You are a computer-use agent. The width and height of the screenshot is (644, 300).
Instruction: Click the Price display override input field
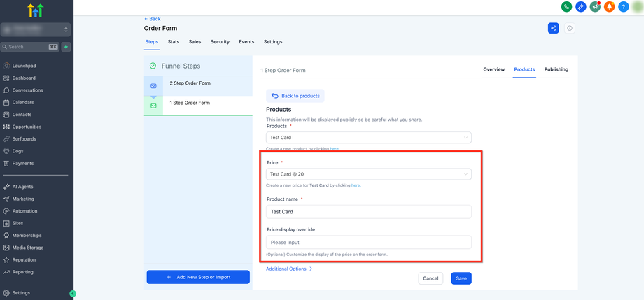(x=369, y=242)
